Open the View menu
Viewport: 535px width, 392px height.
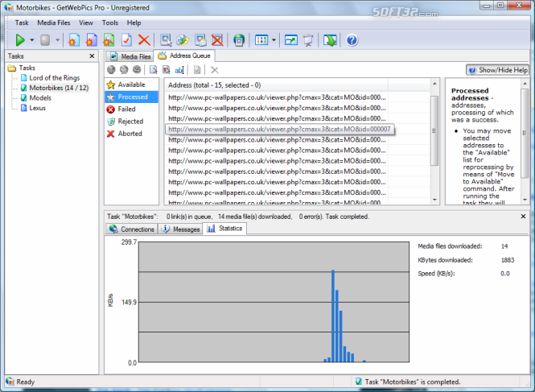click(86, 23)
